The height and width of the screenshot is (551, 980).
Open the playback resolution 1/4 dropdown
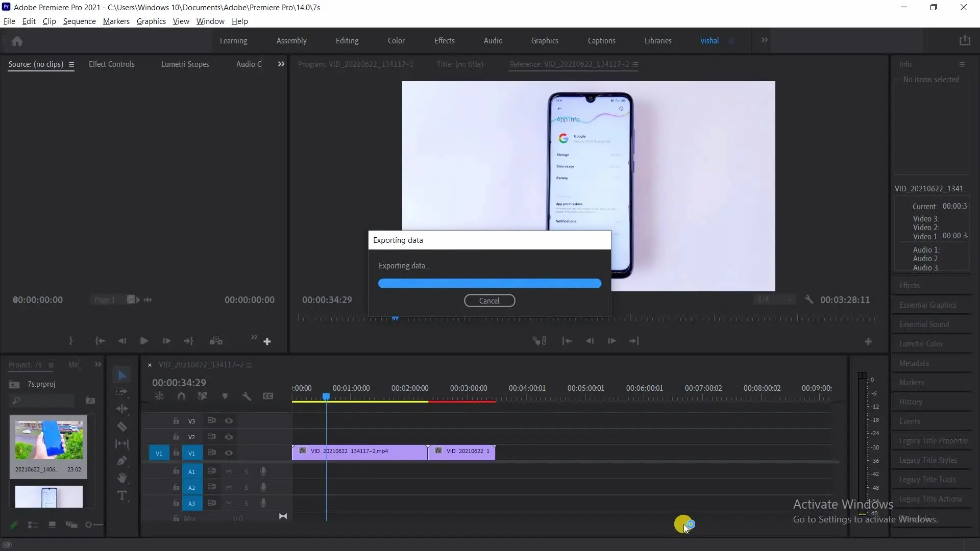[775, 299]
